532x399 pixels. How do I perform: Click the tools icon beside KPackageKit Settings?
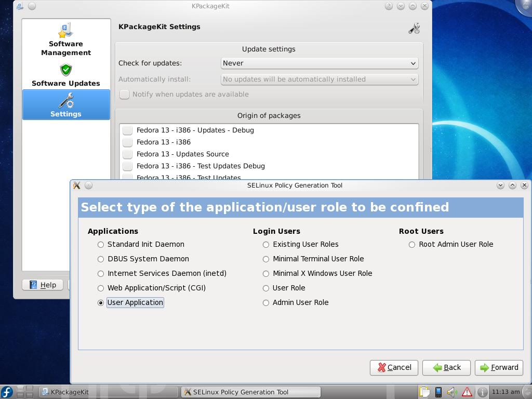pyautogui.click(x=414, y=29)
